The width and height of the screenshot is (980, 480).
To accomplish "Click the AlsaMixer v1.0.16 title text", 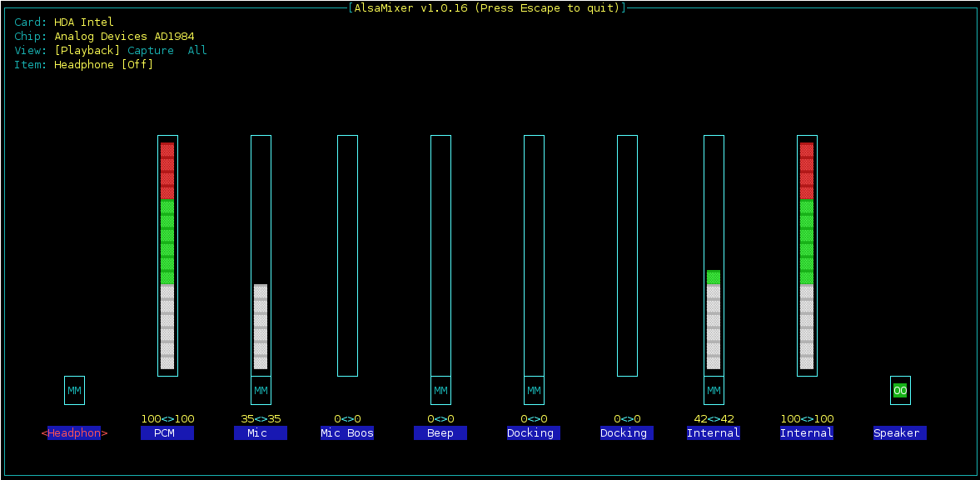I will (487, 8).
